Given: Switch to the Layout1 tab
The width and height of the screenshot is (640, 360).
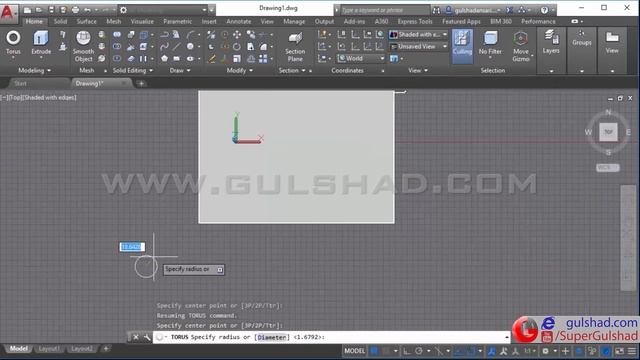Looking at the screenshot, I should point(49,349).
